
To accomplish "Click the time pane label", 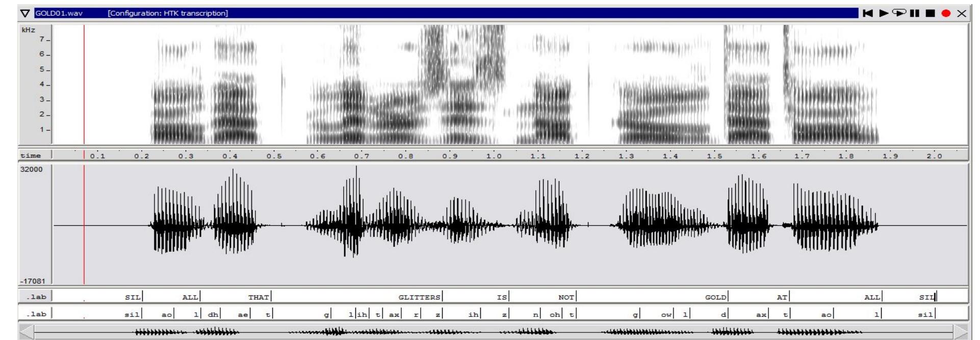I will click(x=30, y=156).
